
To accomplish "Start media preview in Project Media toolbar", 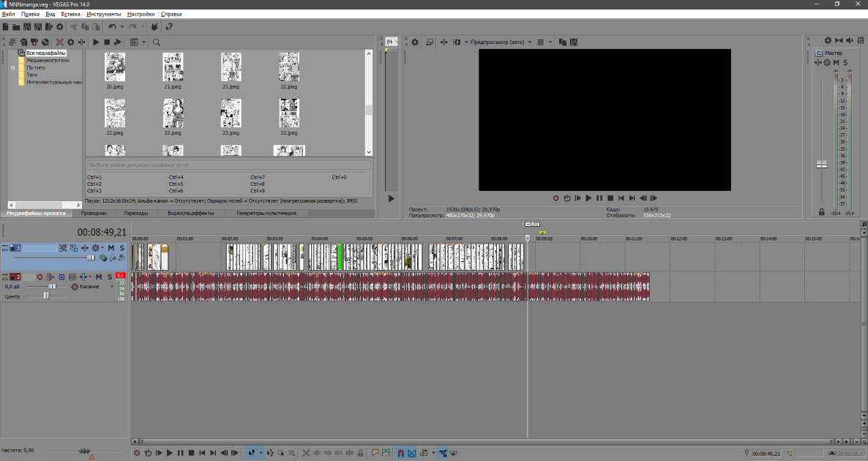I will click(97, 42).
